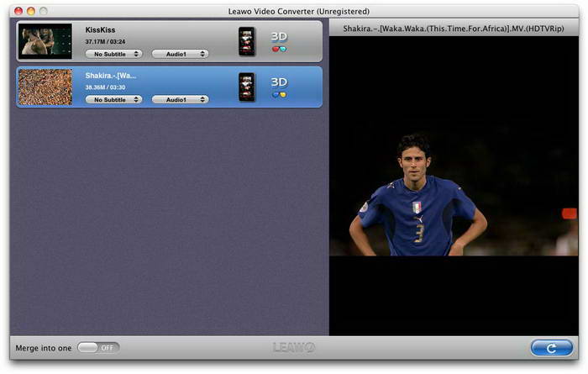The image size is (588, 374).
Task: Toggle Merge into one switch
Action: 98,348
